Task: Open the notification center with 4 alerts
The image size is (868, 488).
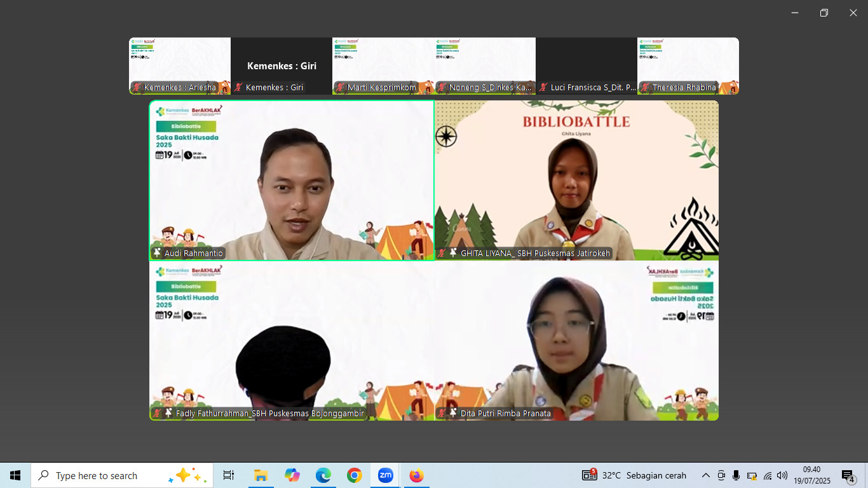Action: [848, 475]
